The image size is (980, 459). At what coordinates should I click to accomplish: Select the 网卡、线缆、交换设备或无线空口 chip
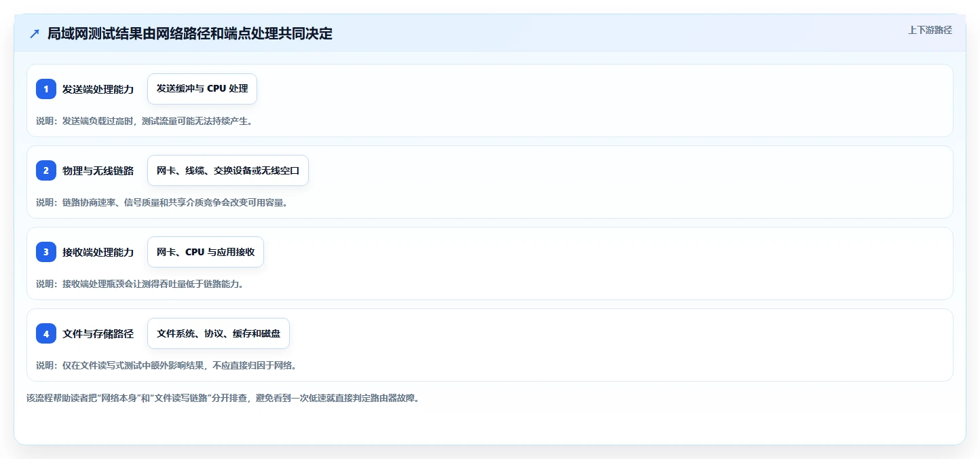228,170
